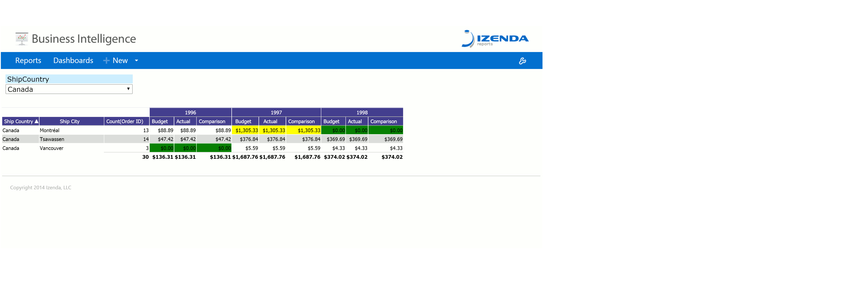Screen dimensions: 868x305
Task: Go to Dashboards
Action: [x=73, y=61]
